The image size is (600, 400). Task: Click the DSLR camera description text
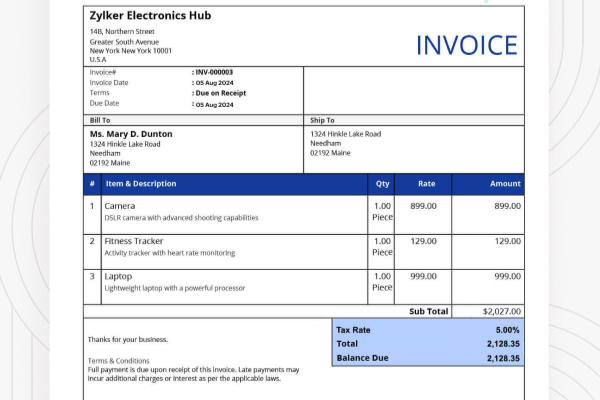point(181,217)
